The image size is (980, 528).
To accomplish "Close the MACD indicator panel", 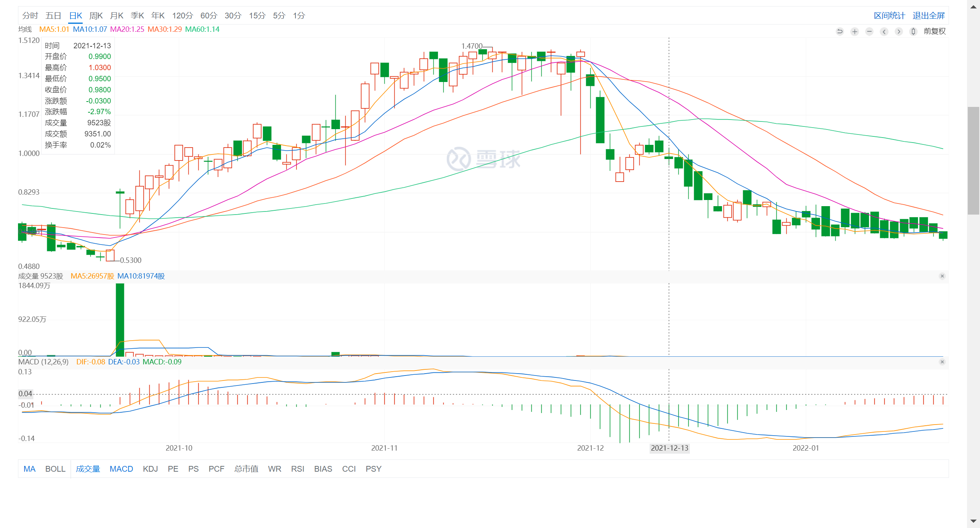I will tap(942, 362).
